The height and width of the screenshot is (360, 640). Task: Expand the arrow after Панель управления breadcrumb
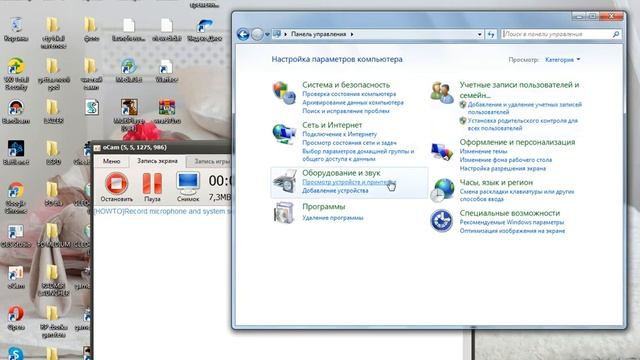352,34
